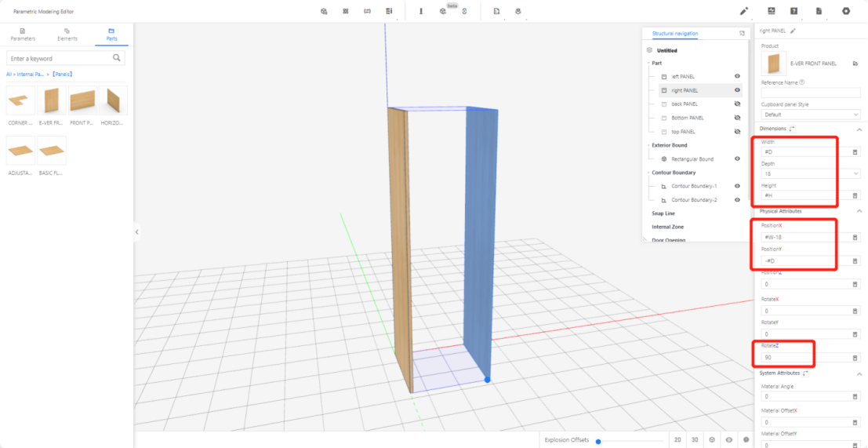
Task: Click calculator icon next to RotateZ field
Action: pos(855,358)
